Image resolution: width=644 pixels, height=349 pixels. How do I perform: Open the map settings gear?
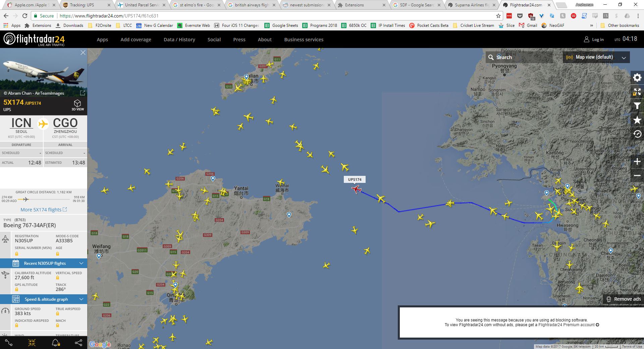coord(637,78)
